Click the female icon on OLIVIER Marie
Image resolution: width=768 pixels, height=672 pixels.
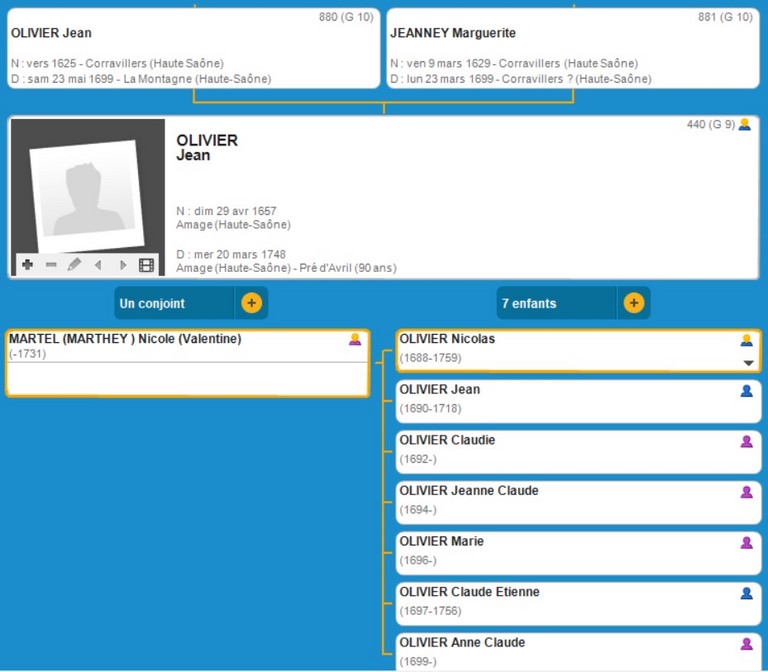click(746, 542)
